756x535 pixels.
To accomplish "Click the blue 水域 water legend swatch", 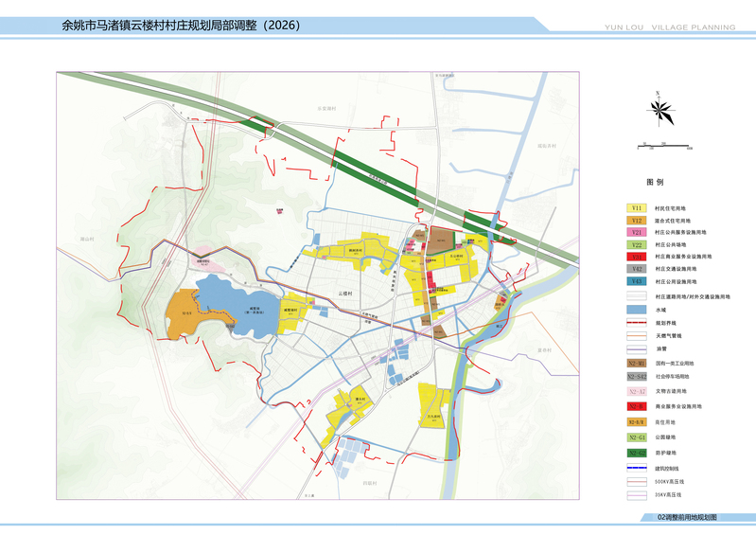I will click(637, 310).
